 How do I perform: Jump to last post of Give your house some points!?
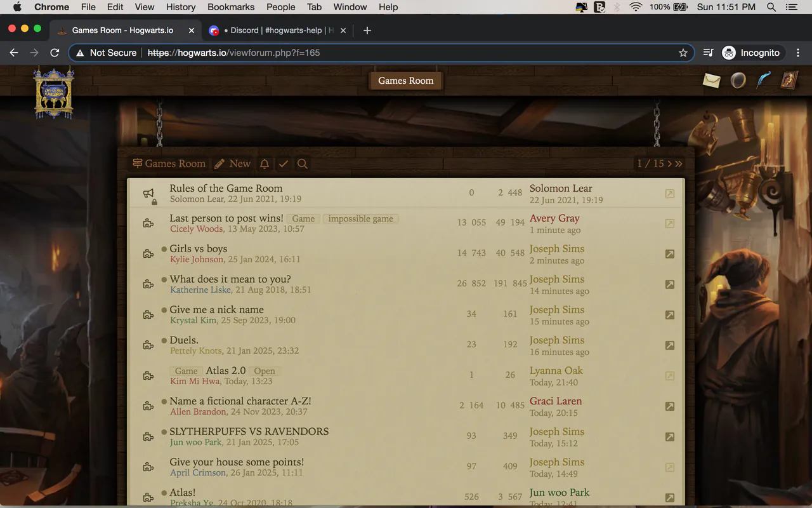(670, 467)
